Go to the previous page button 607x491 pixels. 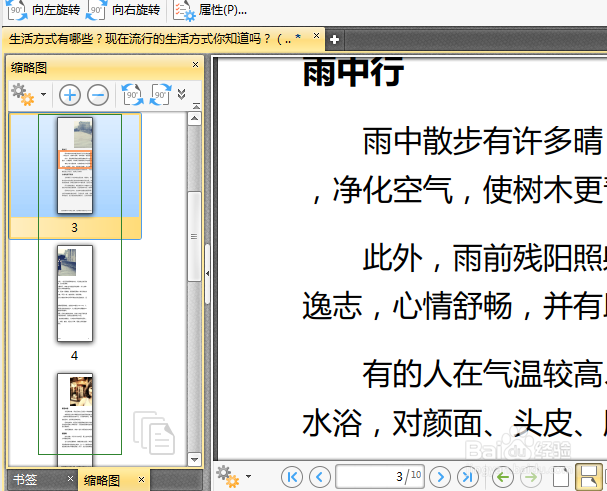[320, 477]
